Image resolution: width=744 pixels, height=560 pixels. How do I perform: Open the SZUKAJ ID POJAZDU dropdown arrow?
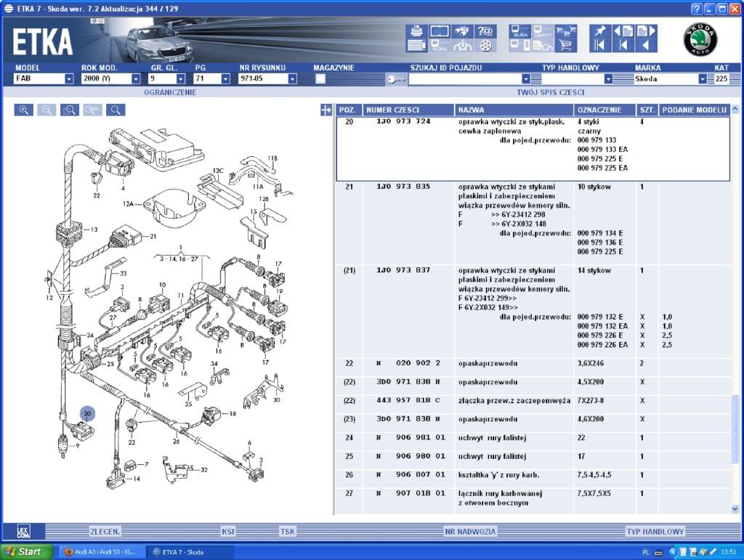click(526, 78)
